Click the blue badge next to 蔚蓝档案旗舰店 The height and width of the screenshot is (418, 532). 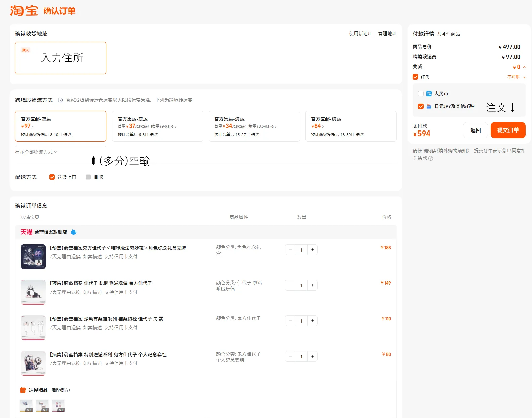[x=74, y=232]
